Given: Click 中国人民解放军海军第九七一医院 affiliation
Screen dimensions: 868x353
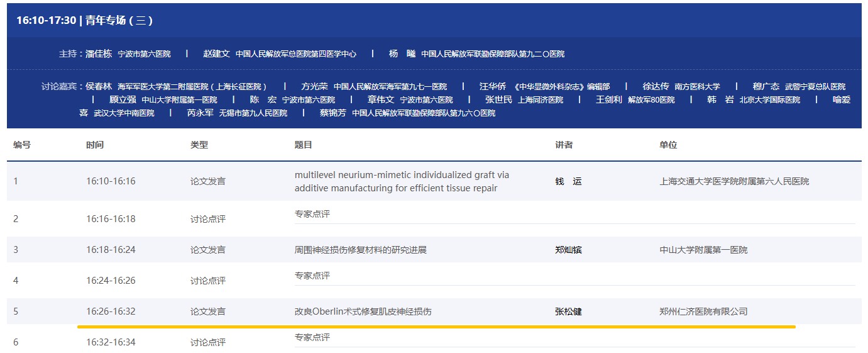Looking at the screenshot, I should [x=390, y=87].
